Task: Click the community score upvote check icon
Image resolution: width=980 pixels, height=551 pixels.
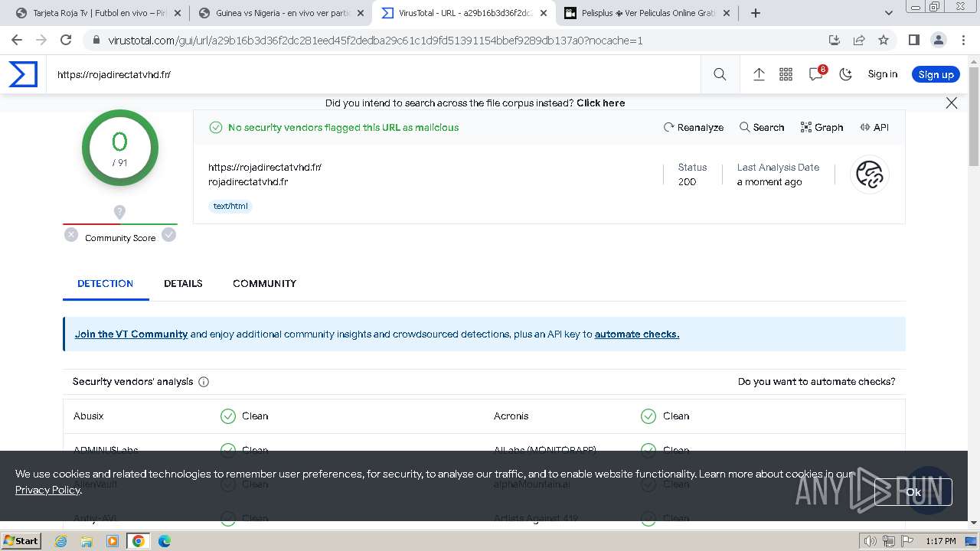Action: click(168, 235)
